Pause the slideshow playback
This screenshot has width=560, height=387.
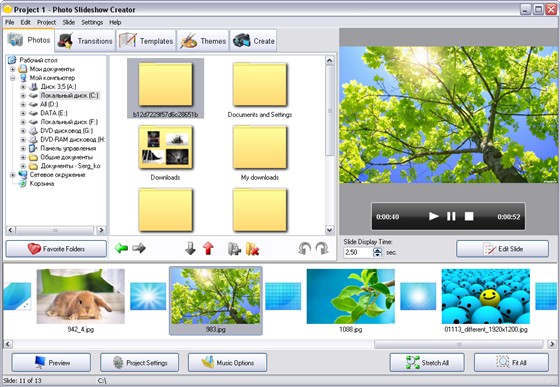pyautogui.click(x=451, y=216)
